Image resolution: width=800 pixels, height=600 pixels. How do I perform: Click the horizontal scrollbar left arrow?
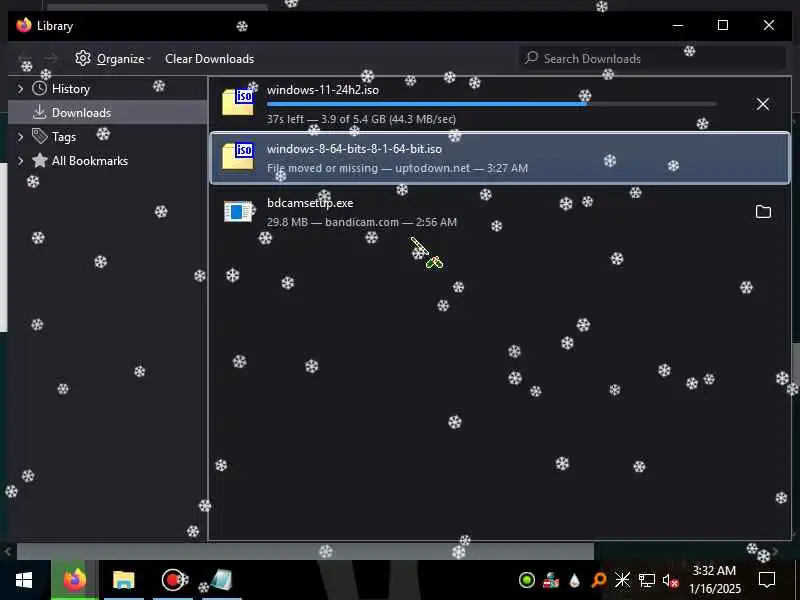(8, 551)
